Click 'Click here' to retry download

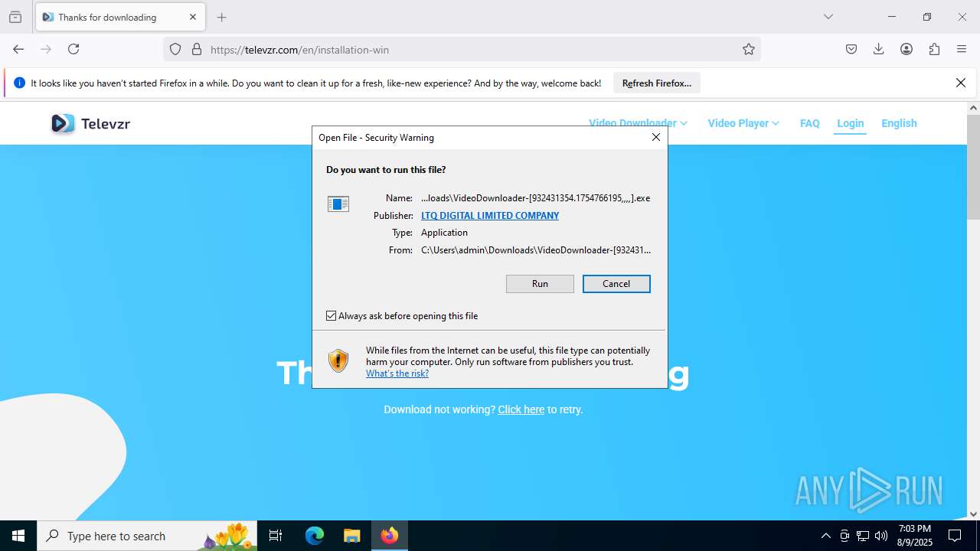pyautogui.click(x=521, y=409)
